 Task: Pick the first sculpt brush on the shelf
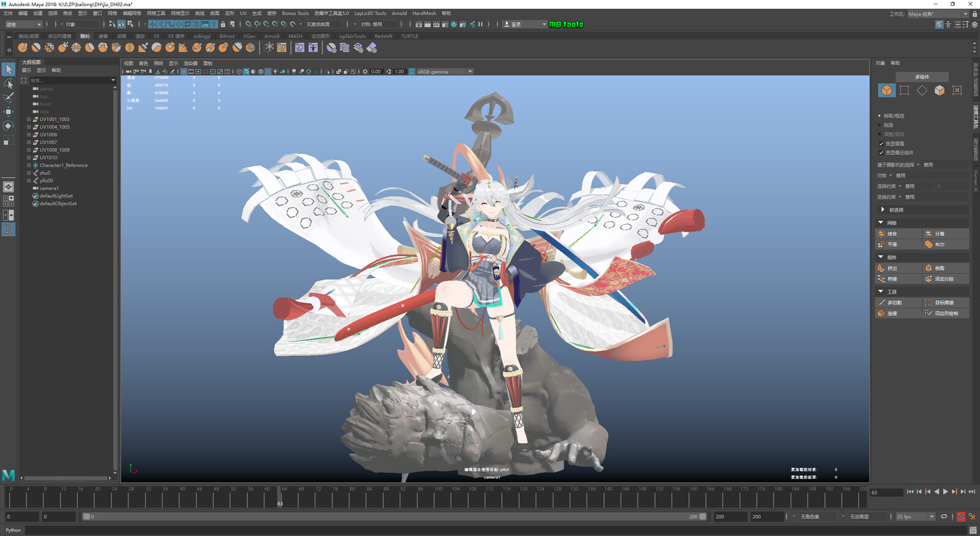[x=23, y=47]
